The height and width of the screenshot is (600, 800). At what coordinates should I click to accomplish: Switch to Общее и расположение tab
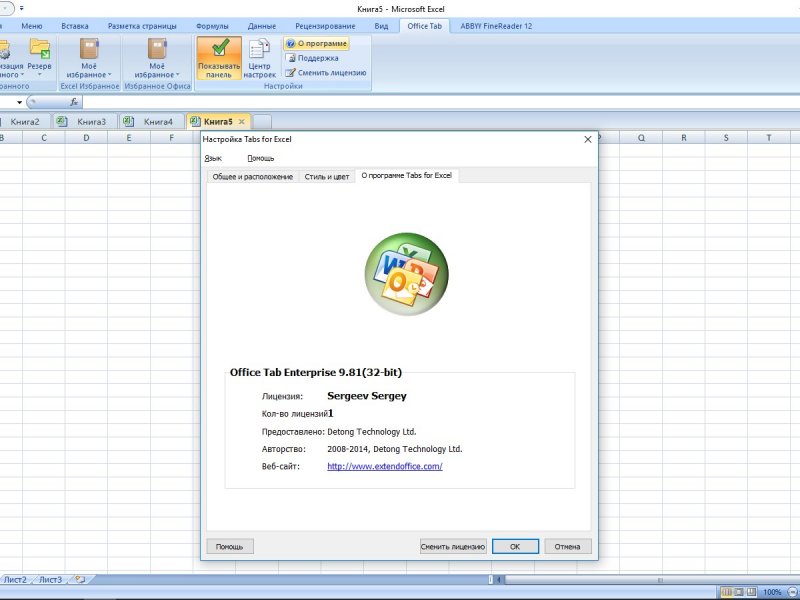point(253,177)
